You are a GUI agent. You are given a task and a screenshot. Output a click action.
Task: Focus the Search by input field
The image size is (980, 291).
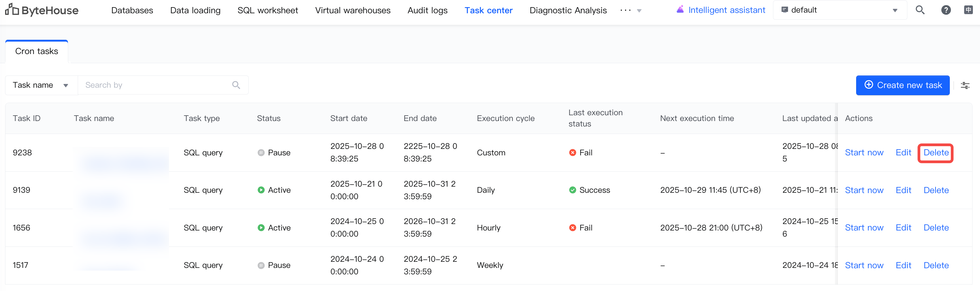156,85
